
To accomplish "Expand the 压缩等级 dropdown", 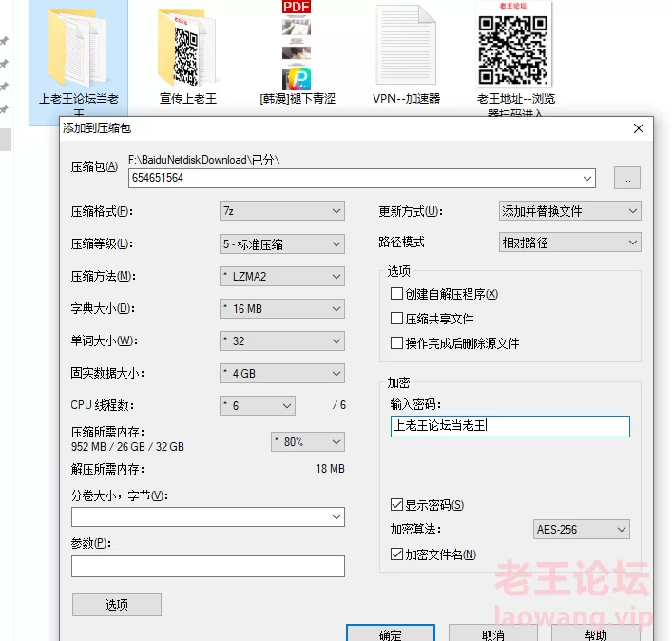I will [281, 244].
